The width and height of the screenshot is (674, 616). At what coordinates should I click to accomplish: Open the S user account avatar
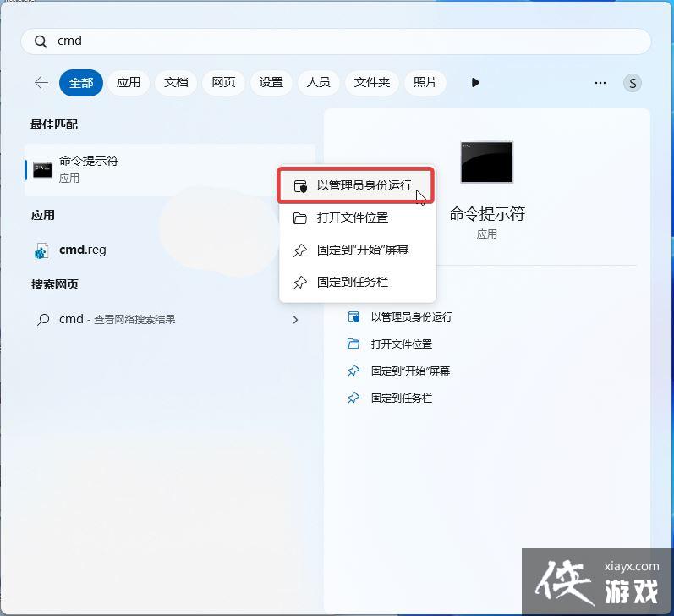tap(633, 83)
